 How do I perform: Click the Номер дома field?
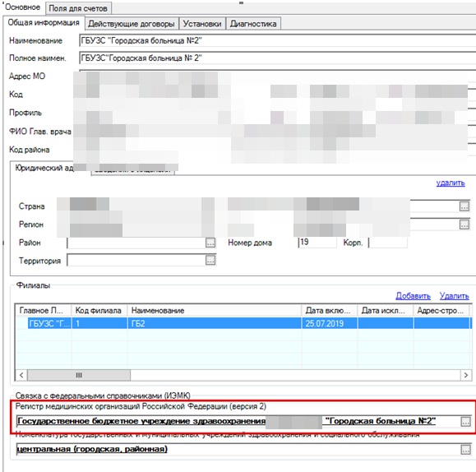pos(317,243)
